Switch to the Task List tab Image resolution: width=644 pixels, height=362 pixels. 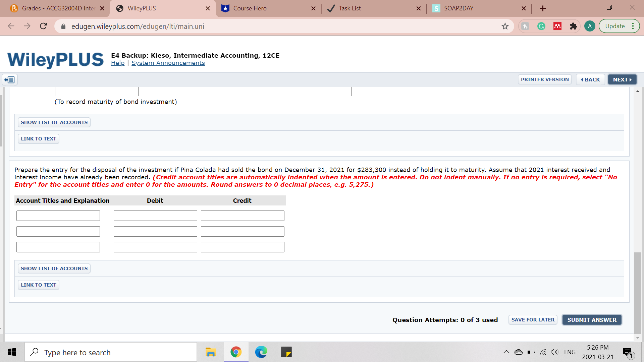(x=349, y=8)
